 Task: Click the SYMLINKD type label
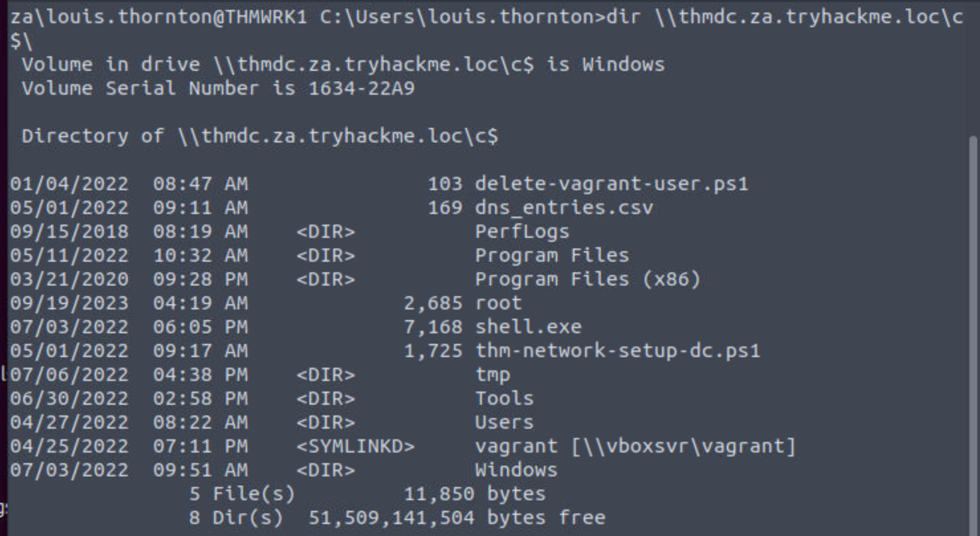point(355,446)
